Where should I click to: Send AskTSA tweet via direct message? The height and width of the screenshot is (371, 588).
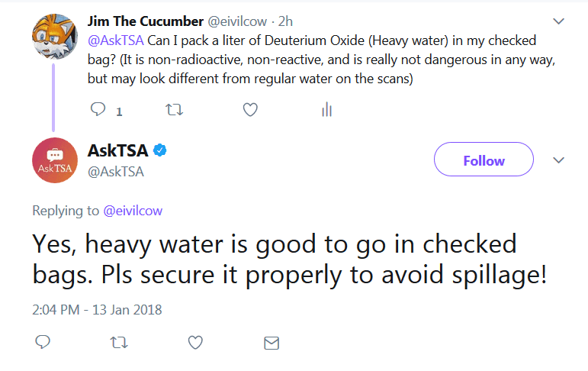(271, 343)
